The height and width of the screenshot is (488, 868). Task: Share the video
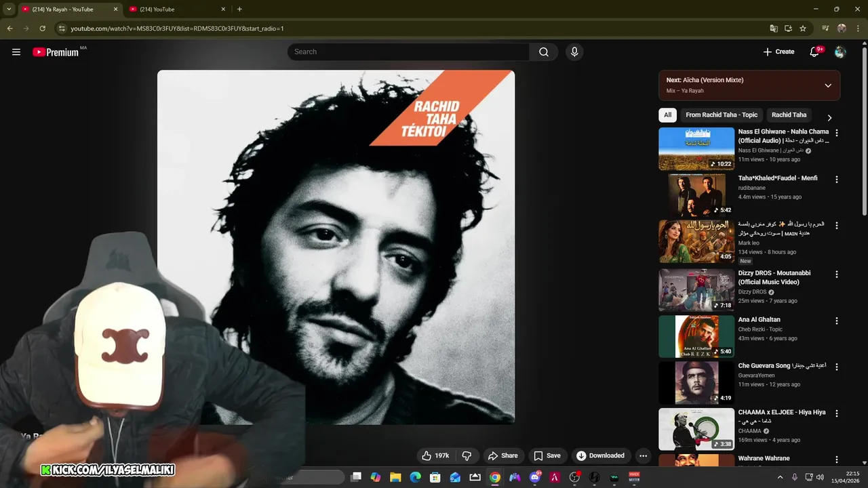[502, 455]
